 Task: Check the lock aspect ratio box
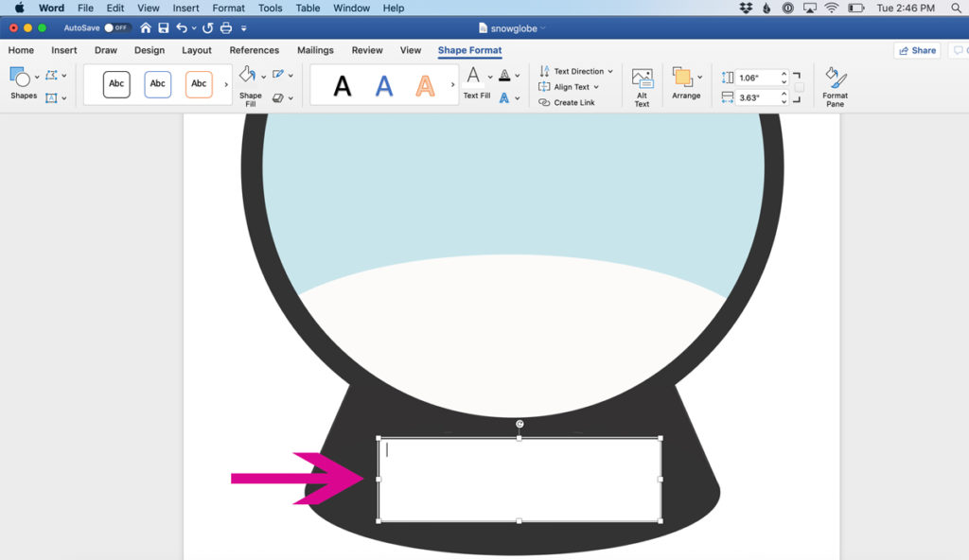800,87
